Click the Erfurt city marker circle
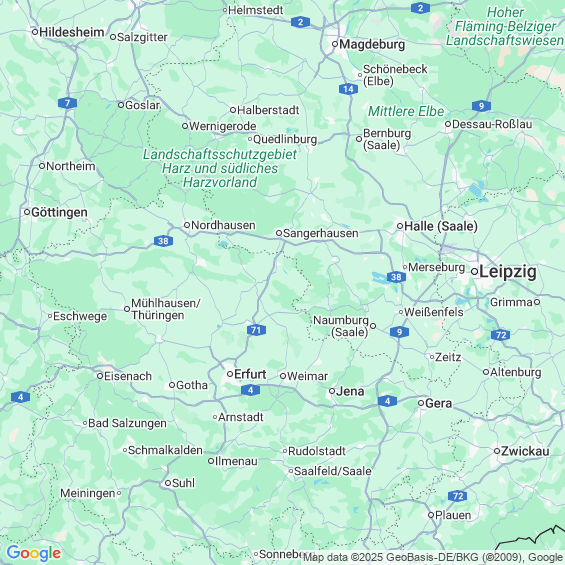 [x=230, y=374]
